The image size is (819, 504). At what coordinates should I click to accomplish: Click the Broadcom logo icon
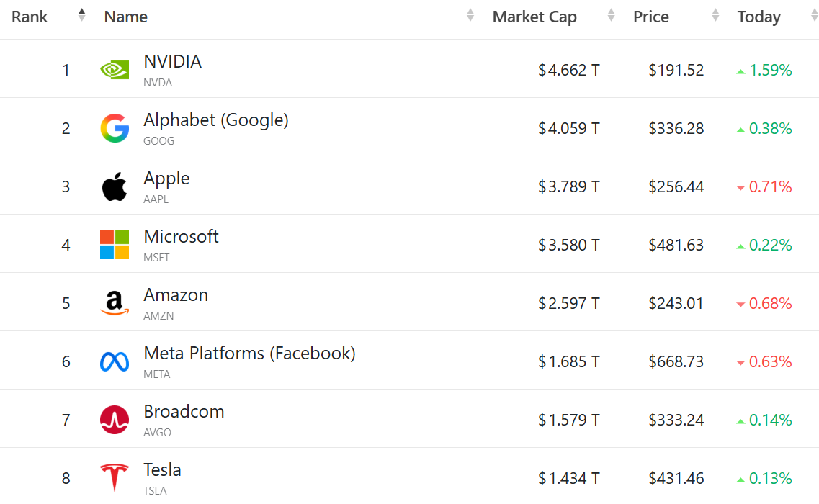pyautogui.click(x=115, y=420)
